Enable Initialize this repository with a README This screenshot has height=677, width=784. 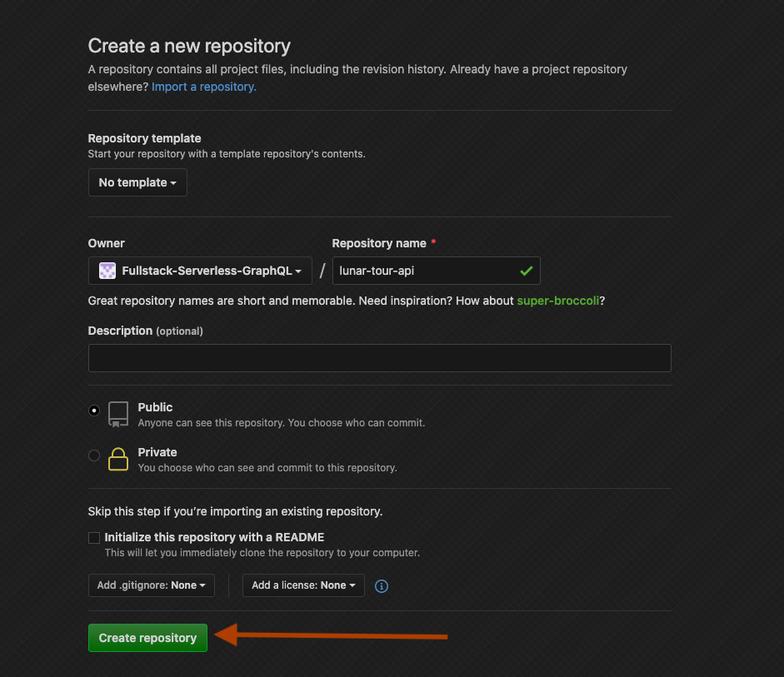coord(94,538)
